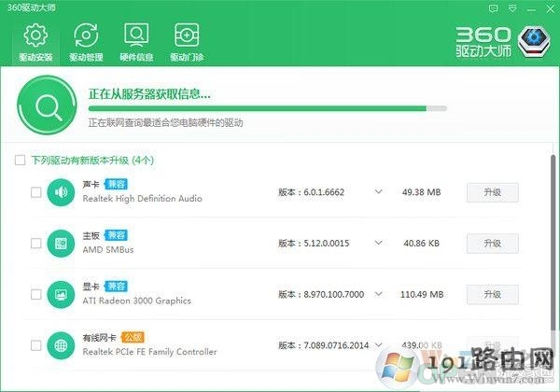Click the AMD SMBus device name
This screenshot has height=392, width=560.
(x=108, y=250)
